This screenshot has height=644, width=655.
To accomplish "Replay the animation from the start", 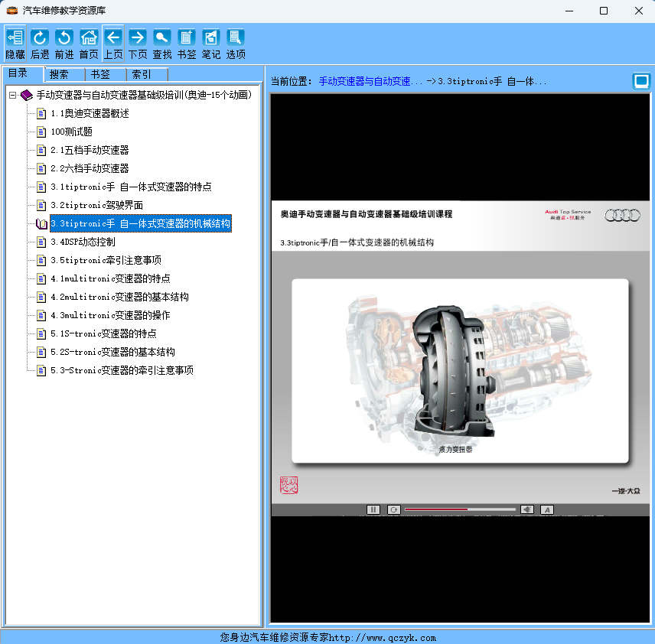I will point(393,509).
